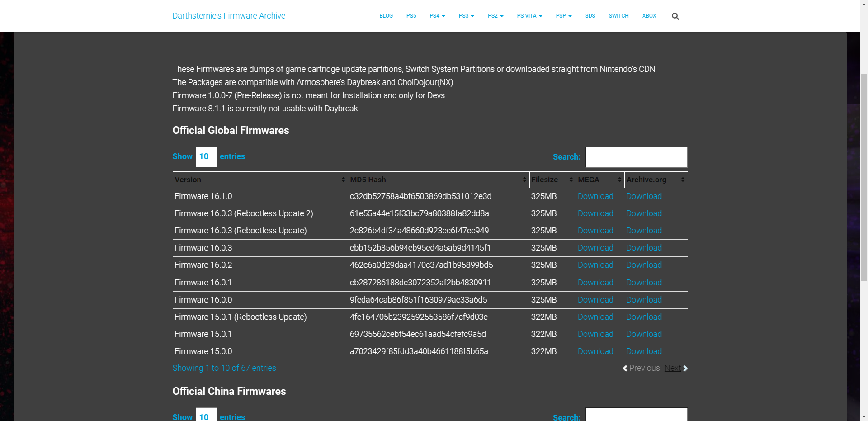The height and width of the screenshot is (421, 868).
Task: Click 'Showing 1 to 10 of 67 entries' text
Action: click(224, 368)
